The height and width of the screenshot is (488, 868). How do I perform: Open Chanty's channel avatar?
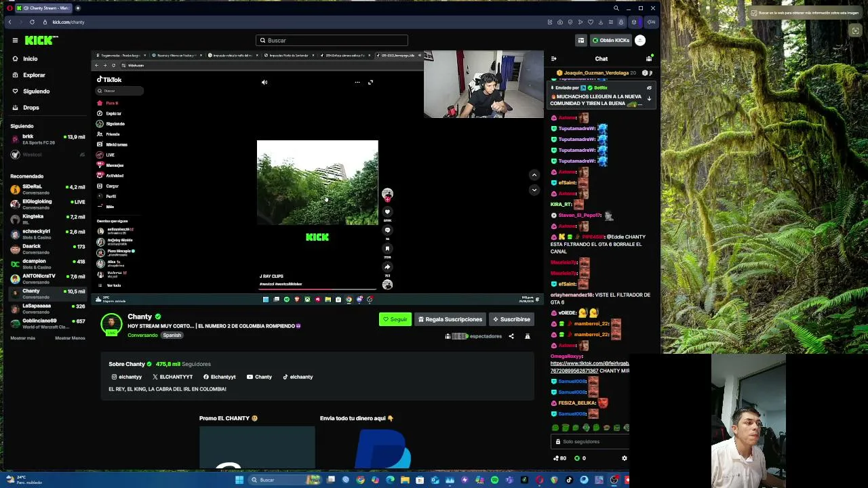coord(111,323)
